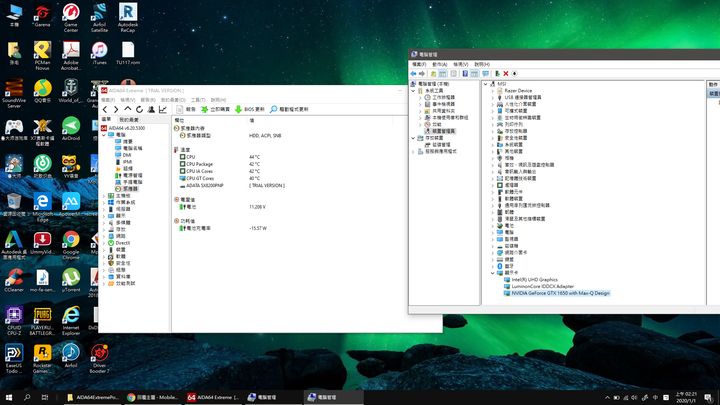Open the File(F) menu in AIDA64

point(108,100)
